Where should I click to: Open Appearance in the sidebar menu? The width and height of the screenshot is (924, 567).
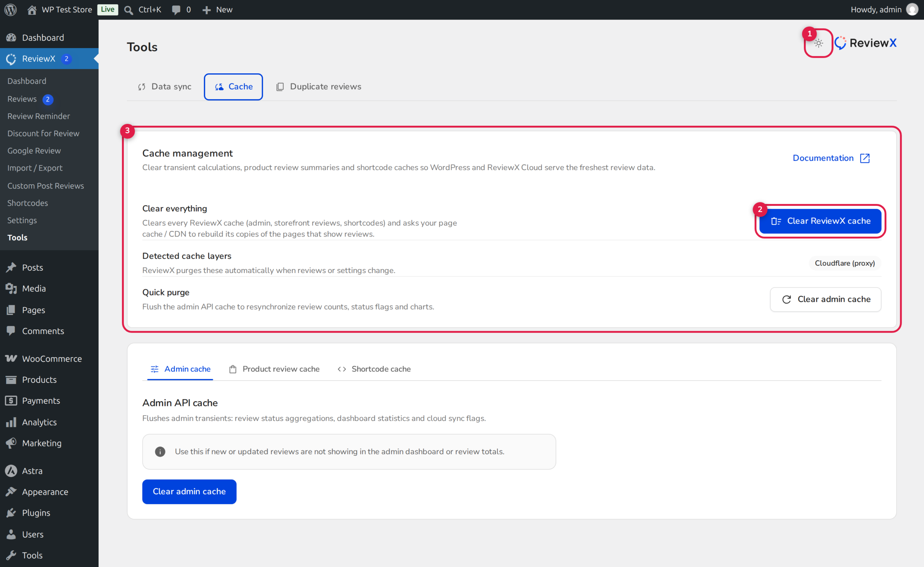(x=49, y=492)
